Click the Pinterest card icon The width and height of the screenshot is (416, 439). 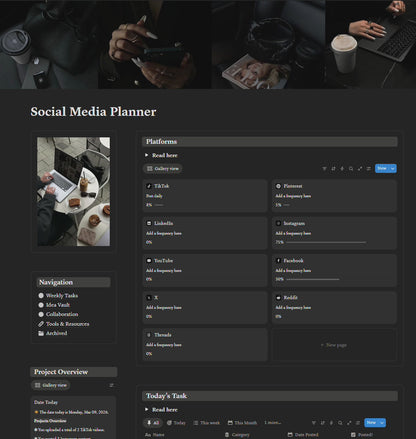coord(278,186)
